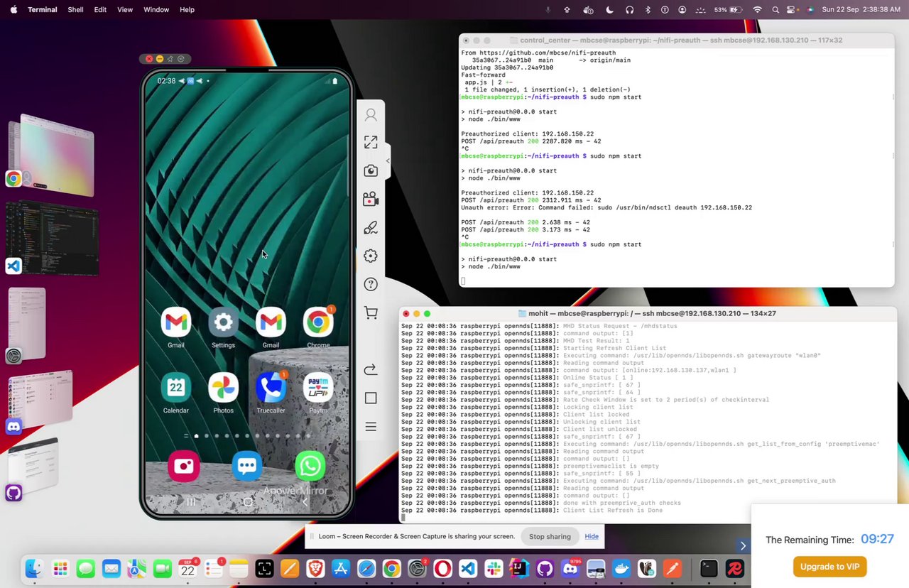909x588 pixels.
Task: Click the Upgrade to VIP button
Action: point(830,567)
